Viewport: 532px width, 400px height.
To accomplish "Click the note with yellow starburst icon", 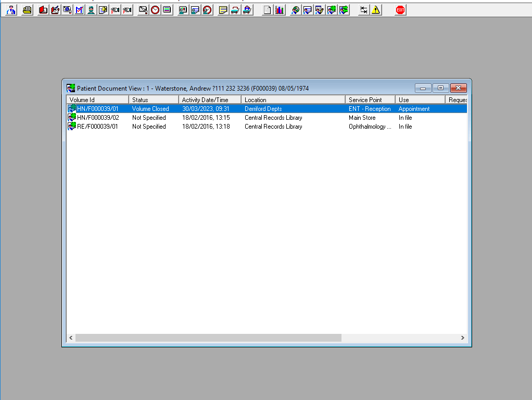I will click(x=103, y=10).
